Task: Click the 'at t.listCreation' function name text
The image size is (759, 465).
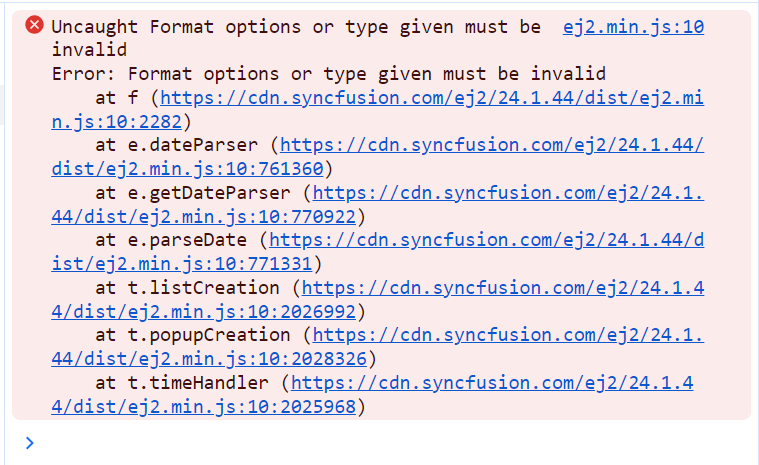Action: pyautogui.click(x=187, y=288)
